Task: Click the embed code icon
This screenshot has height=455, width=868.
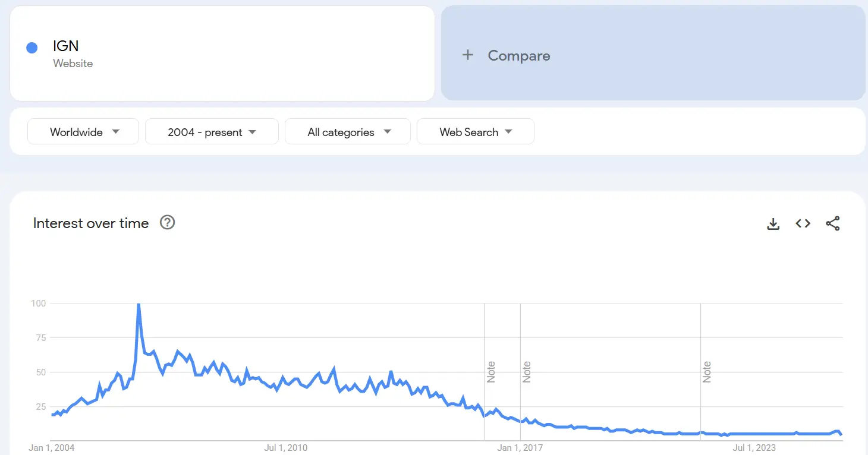Action: [803, 223]
